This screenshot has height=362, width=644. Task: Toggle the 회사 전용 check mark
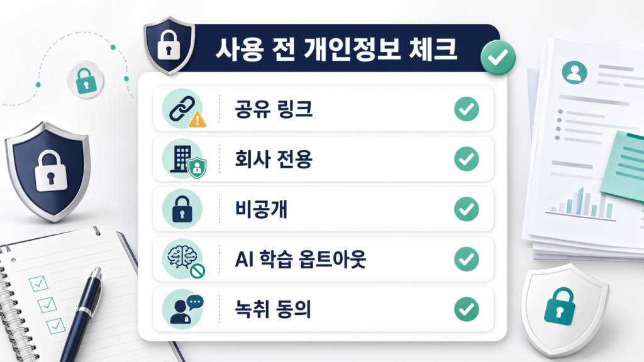[466, 159]
